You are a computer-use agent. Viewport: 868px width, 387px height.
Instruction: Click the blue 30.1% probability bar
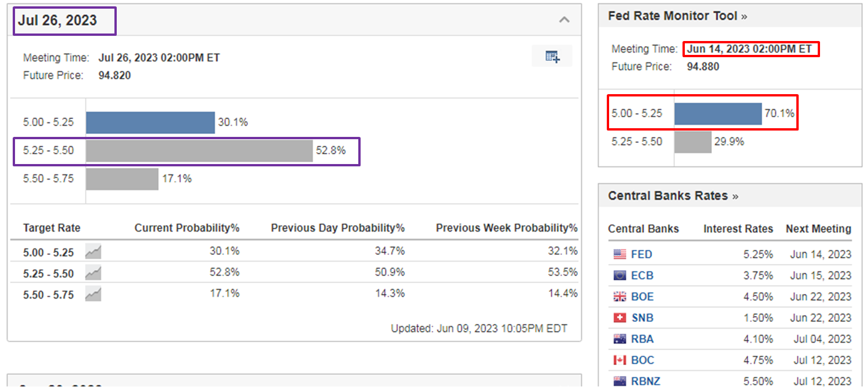[x=150, y=122]
